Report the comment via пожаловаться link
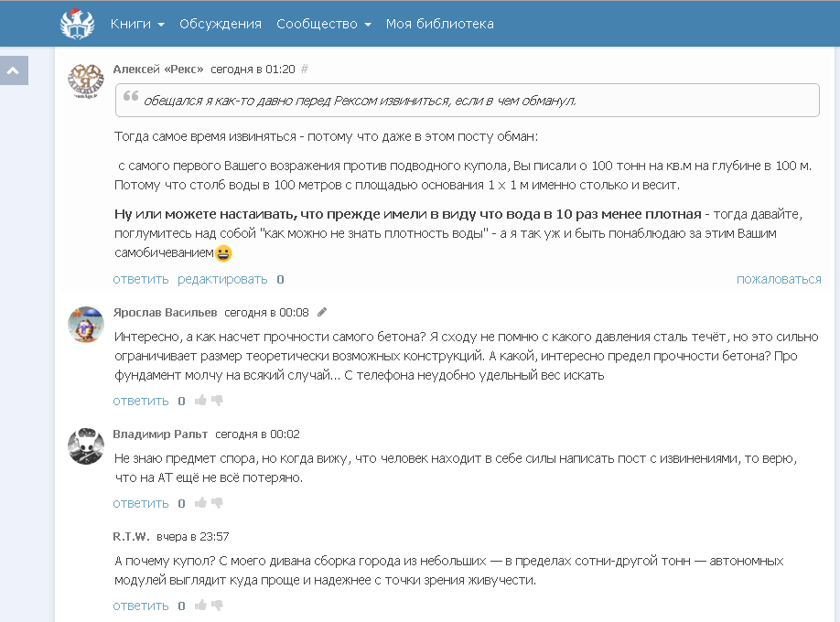Image resolution: width=840 pixels, height=622 pixels. tap(779, 279)
